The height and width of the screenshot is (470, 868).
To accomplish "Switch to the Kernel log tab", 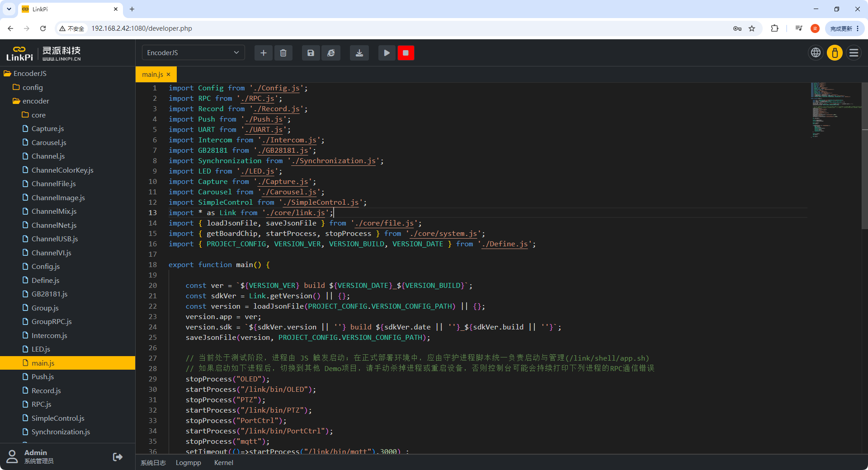I will pos(223,463).
